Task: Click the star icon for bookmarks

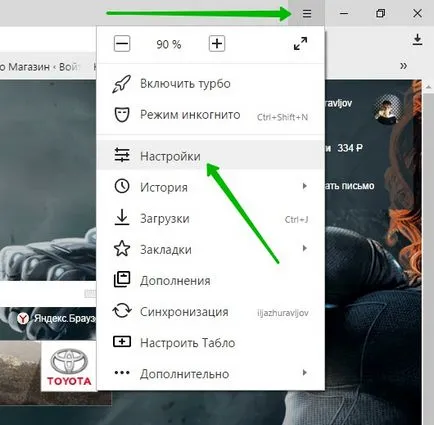Action: tap(122, 248)
